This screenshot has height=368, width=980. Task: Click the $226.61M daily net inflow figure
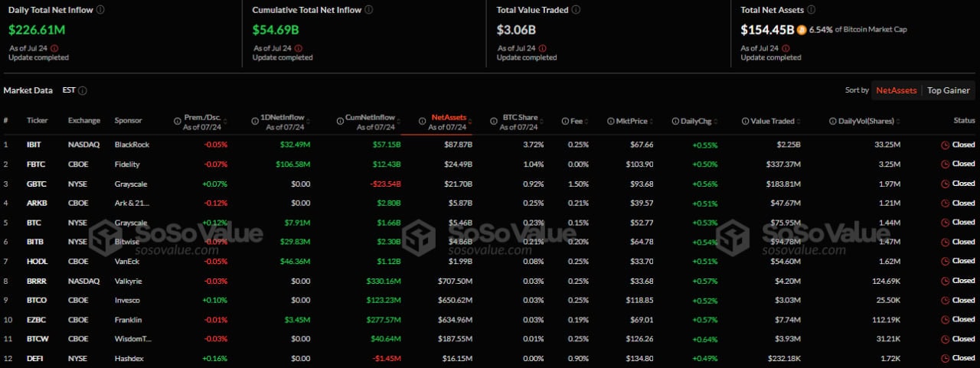click(37, 30)
